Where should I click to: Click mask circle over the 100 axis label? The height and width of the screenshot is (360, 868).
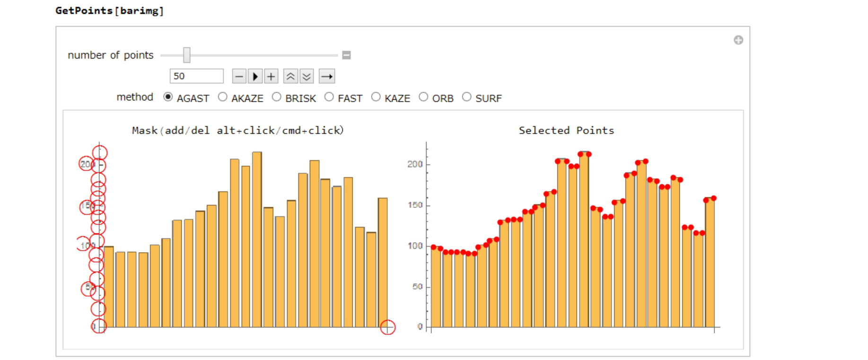point(83,244)
